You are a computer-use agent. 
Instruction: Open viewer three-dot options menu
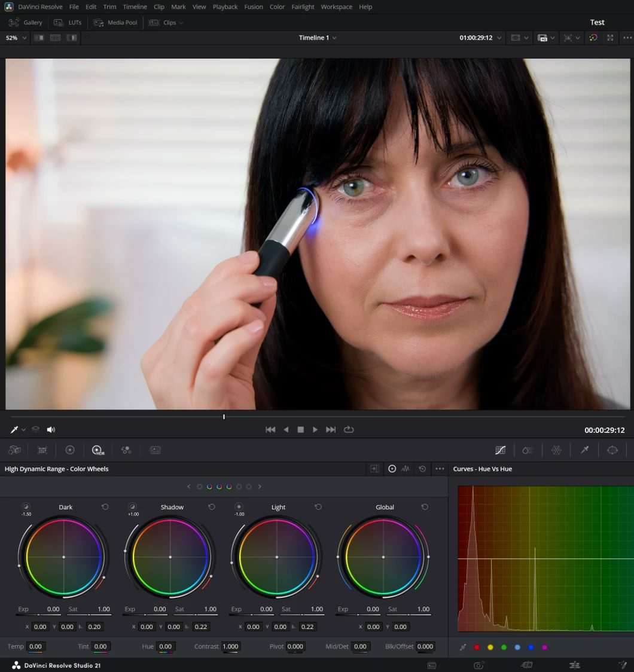(627, 38)
